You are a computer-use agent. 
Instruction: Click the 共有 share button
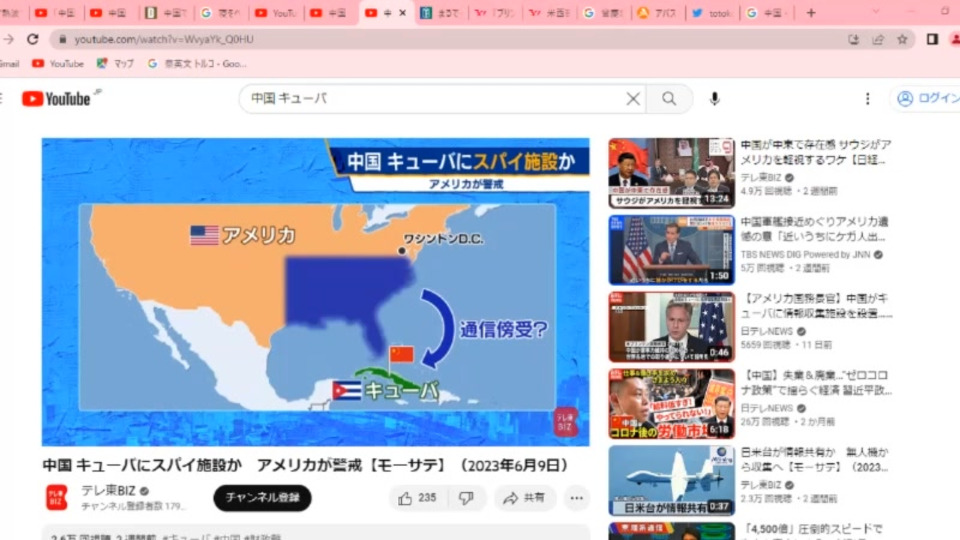pos(524,498)
